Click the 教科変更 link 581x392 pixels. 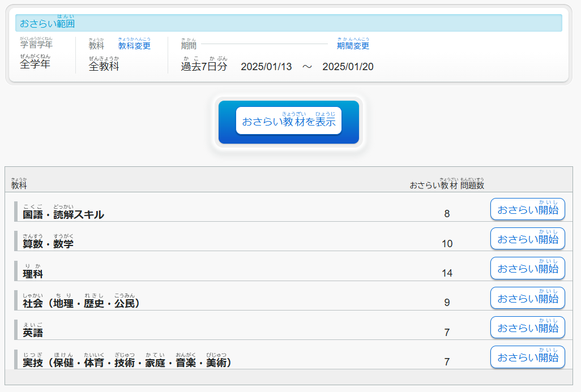click(134, 46)
